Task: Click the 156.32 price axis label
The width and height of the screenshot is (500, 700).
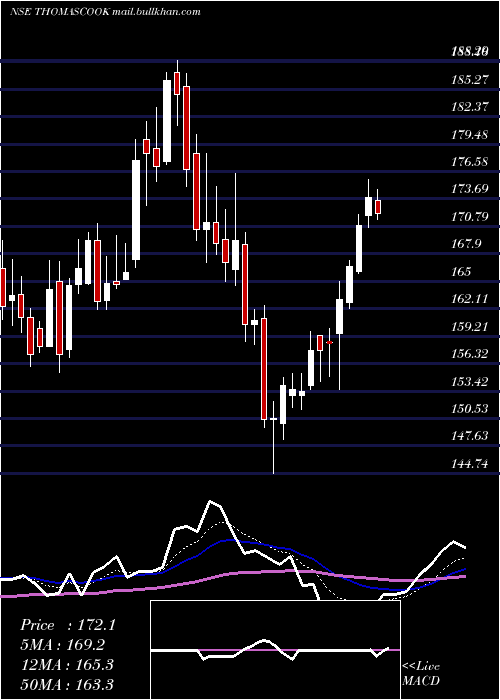Action: tap(469, 354)
